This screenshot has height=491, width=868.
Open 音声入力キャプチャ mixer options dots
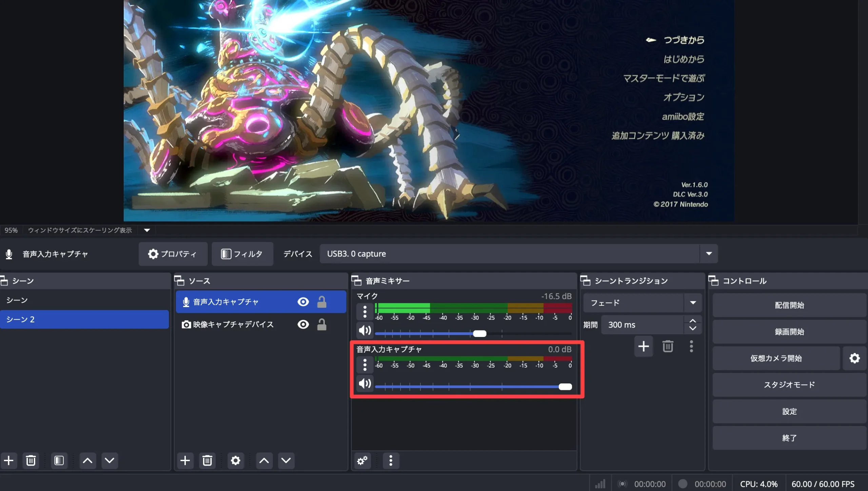click(365, 365)
